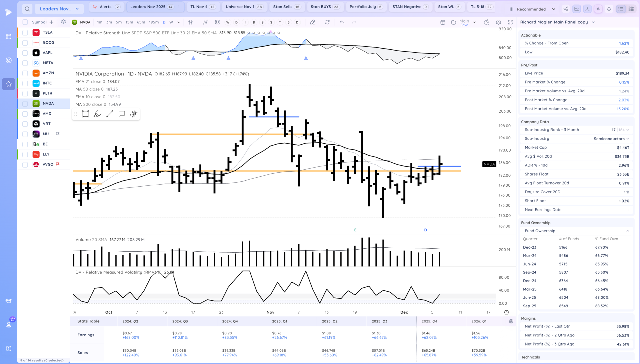Screen dimensions: 640x364
Task: Select AMD in the watchlist
Action: [47, 114]
